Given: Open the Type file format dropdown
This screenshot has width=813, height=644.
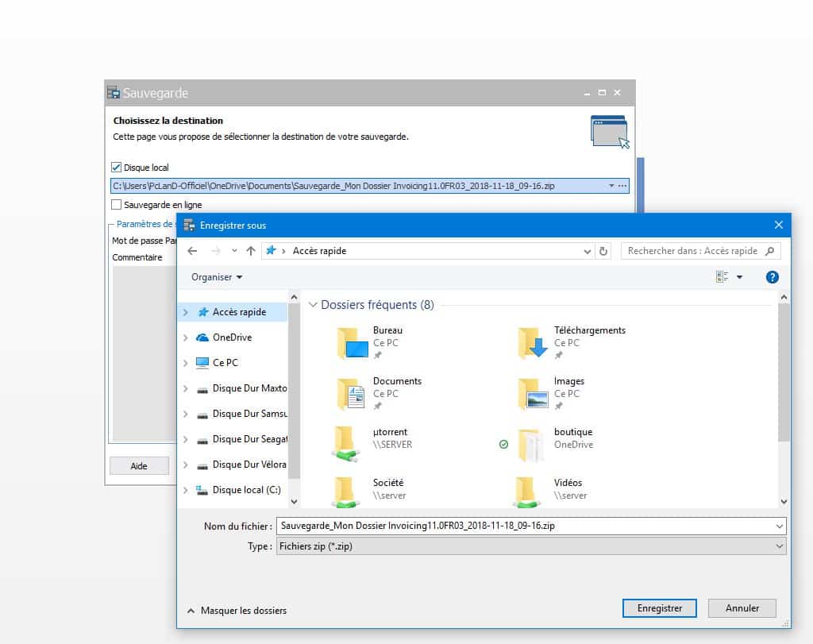Looking at the screenshot, I should click(x=530, y=546).
